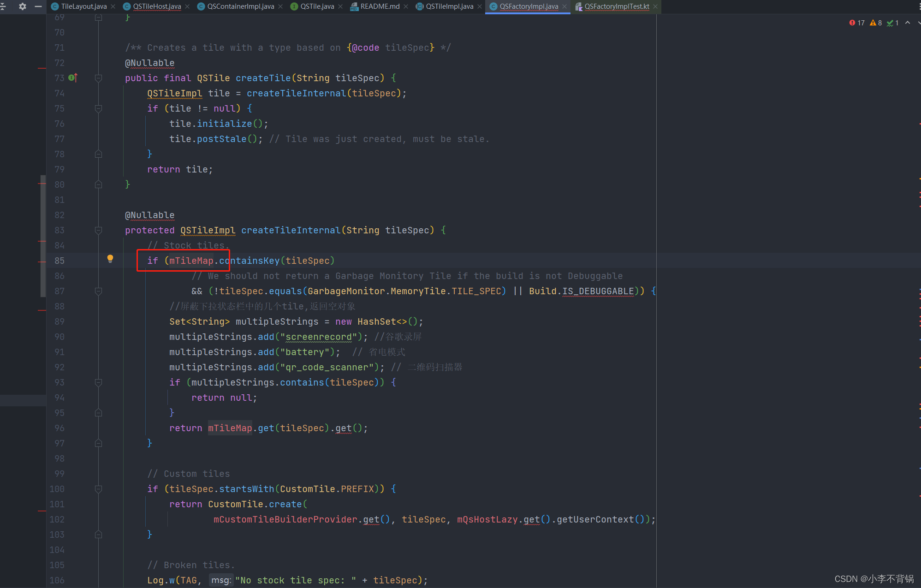Close the TileLayout.java tab
This screenshot has width=921, height=588.
click(113, 6)
